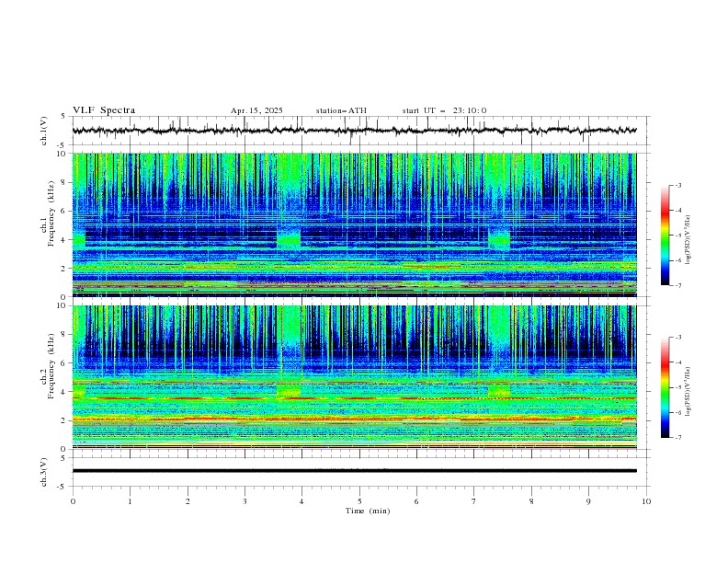Click the "8" kHz tick on ch.1 spectrogram

[63, 182]
